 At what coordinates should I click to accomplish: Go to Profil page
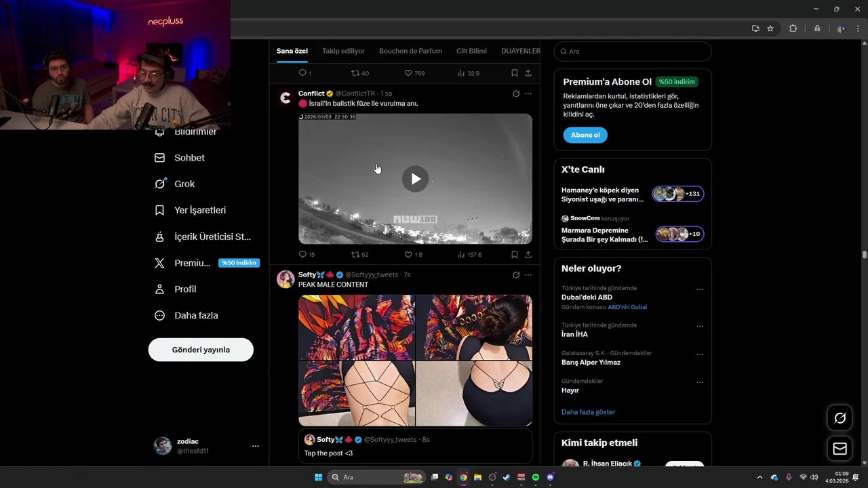click(x=176, y=289)
